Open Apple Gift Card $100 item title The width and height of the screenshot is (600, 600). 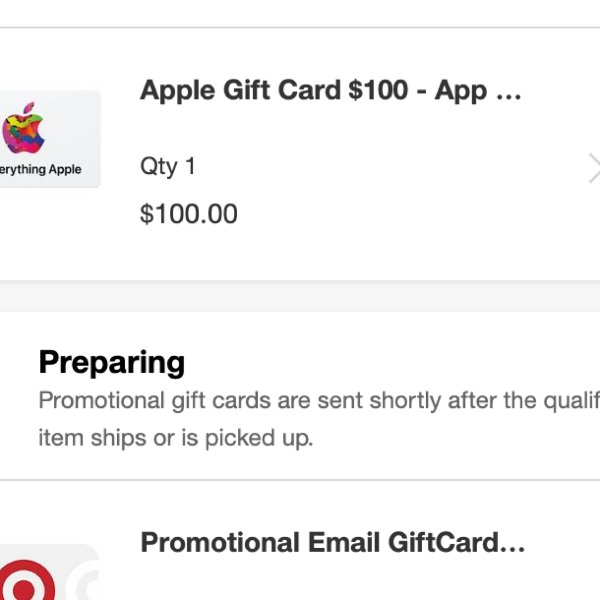[x=331, y=91]
